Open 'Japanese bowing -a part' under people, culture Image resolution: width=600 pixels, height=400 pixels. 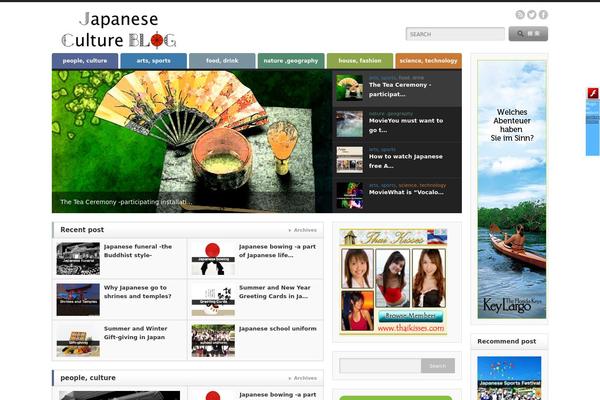coord(278,395)
